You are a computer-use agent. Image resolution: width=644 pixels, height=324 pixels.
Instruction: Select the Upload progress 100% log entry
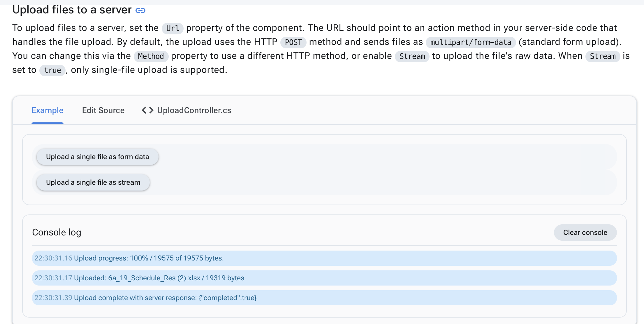click(324, 258)
